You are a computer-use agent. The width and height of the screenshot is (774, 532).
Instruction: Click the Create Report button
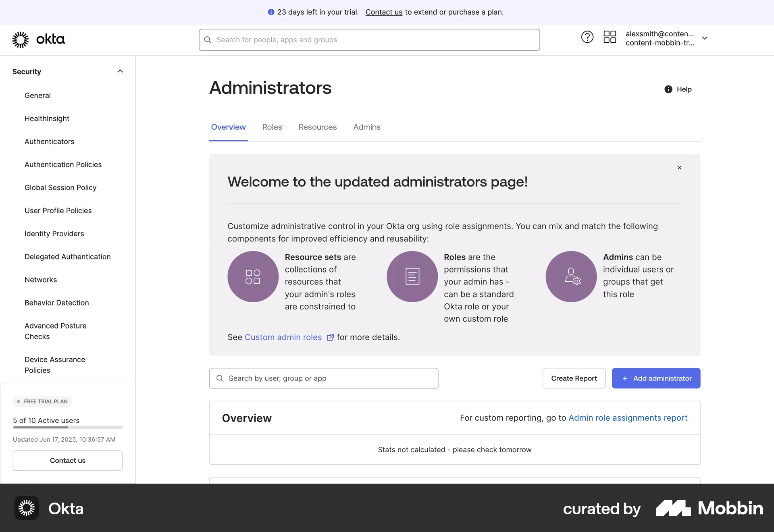574,378
